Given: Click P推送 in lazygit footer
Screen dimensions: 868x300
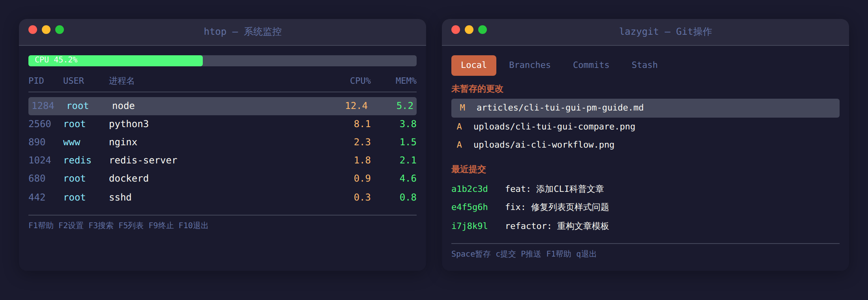Looking at the screenshot, I should pyautogui.click(x=531, y=254).
